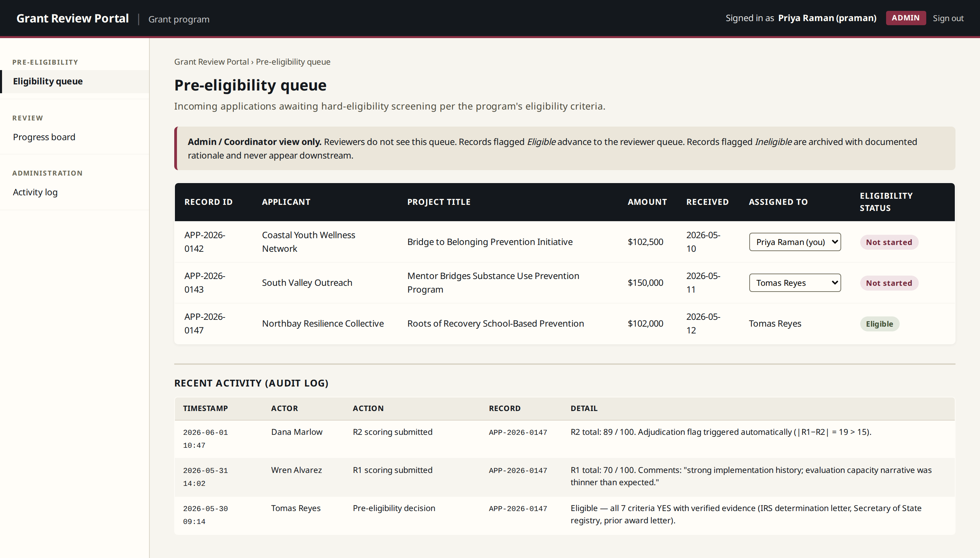Click the $102,500 amount cell
This screenshot has height=558, width=980.
[x=646, y=242]
